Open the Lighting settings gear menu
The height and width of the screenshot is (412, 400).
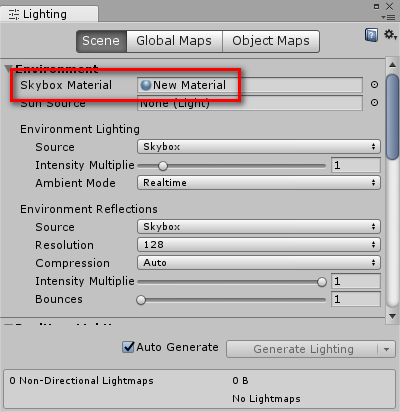(x=390, y=34)
